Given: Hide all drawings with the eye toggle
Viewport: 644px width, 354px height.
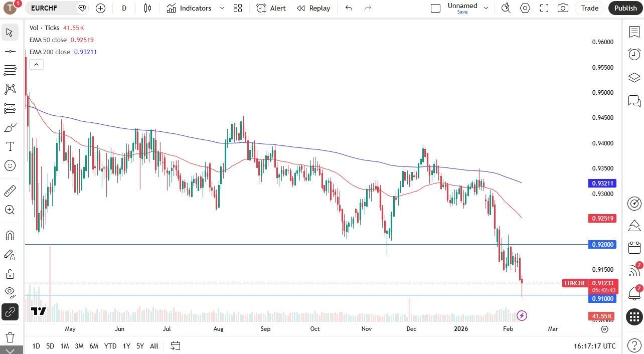Looking at the screenshot, I should (10, 292).
